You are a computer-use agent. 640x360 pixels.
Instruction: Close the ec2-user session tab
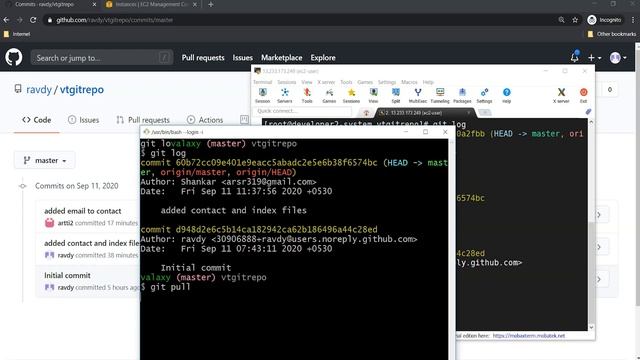(469, 113)
